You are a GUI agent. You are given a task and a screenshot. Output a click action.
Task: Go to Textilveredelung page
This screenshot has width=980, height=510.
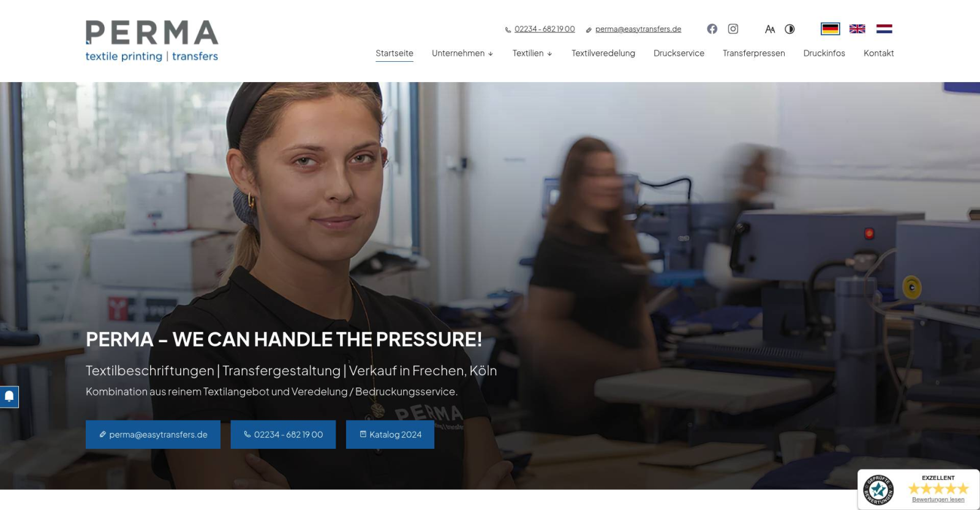603,53
